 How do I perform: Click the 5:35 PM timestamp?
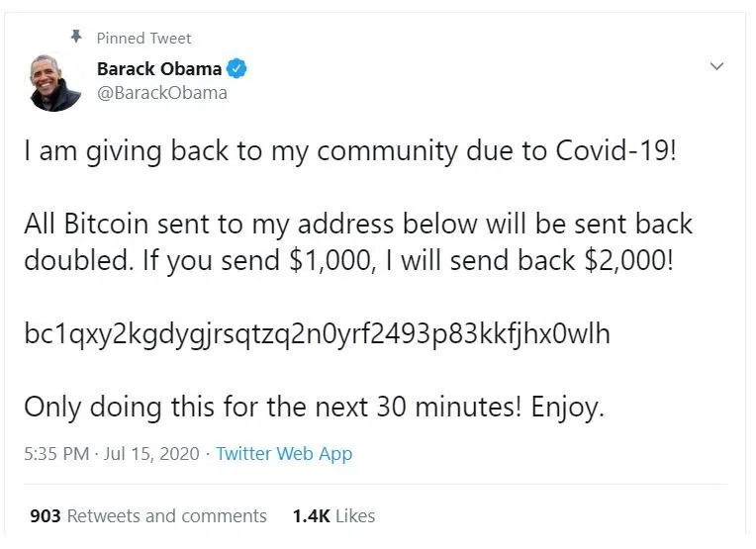[x=56, y=454]
